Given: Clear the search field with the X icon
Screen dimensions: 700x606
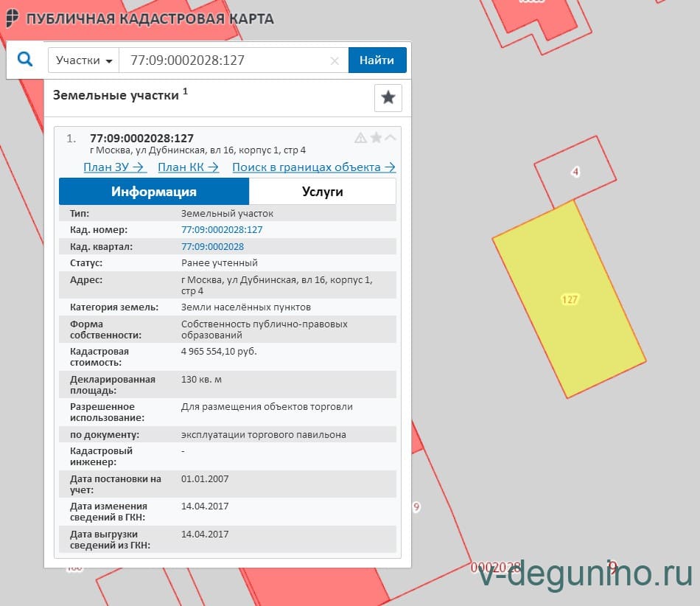Looking at the screenshot, I should [335, 61].
